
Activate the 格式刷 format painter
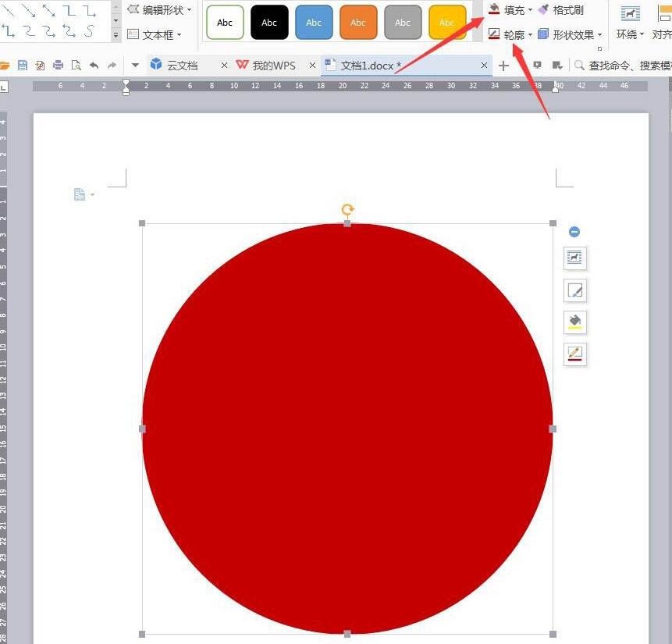pos(561,9)
